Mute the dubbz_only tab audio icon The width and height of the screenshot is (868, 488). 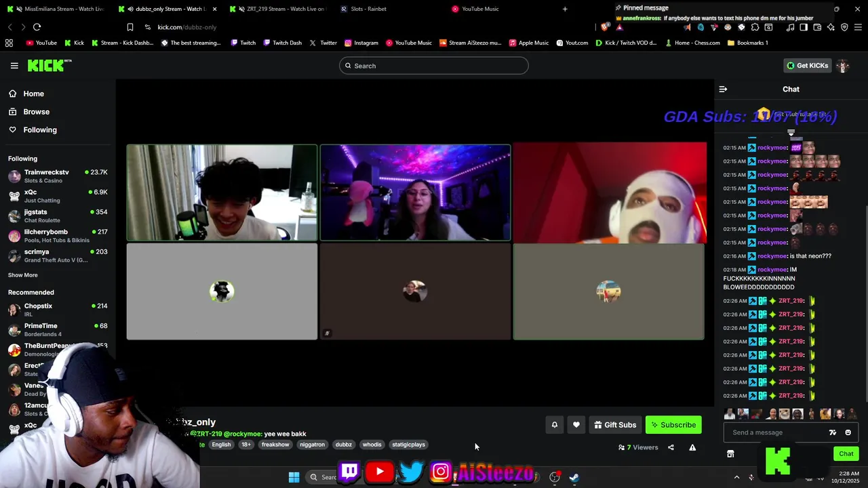(x=130, y=9)
